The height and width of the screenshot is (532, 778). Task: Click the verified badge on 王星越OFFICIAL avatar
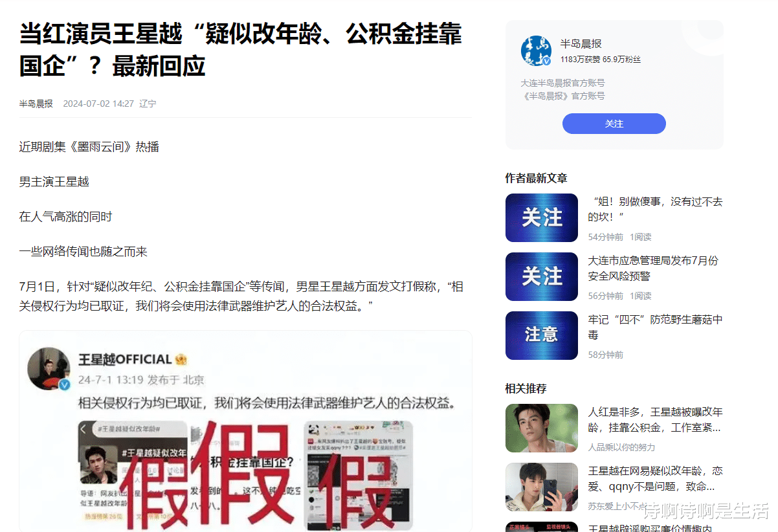pos(64,385)
